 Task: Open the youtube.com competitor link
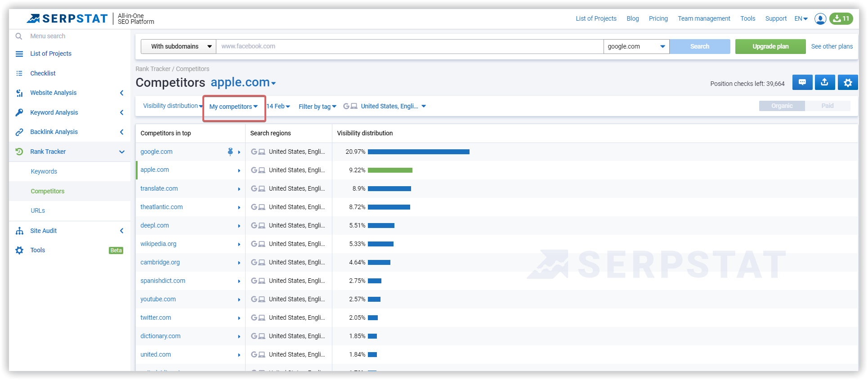(158, 299)
